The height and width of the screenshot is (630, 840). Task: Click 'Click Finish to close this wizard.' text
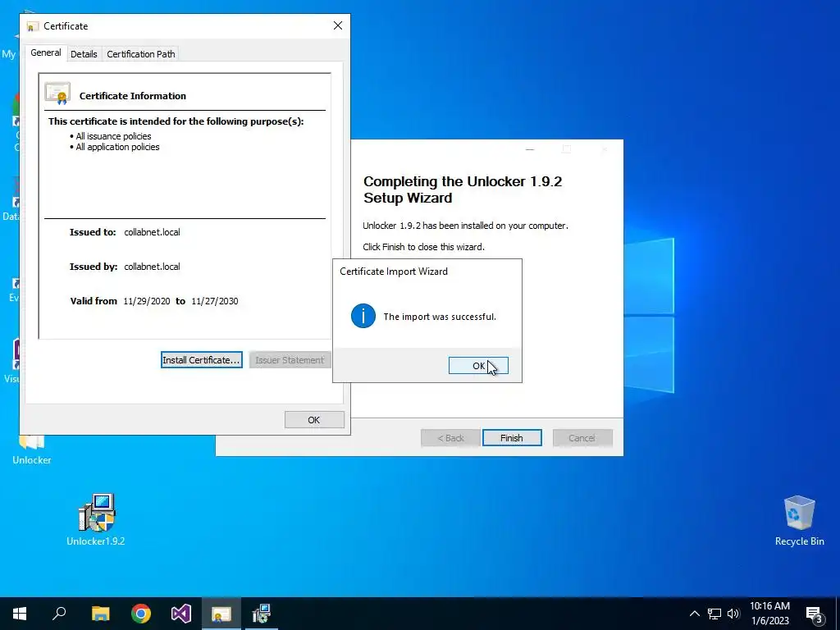tap(423, 247)
